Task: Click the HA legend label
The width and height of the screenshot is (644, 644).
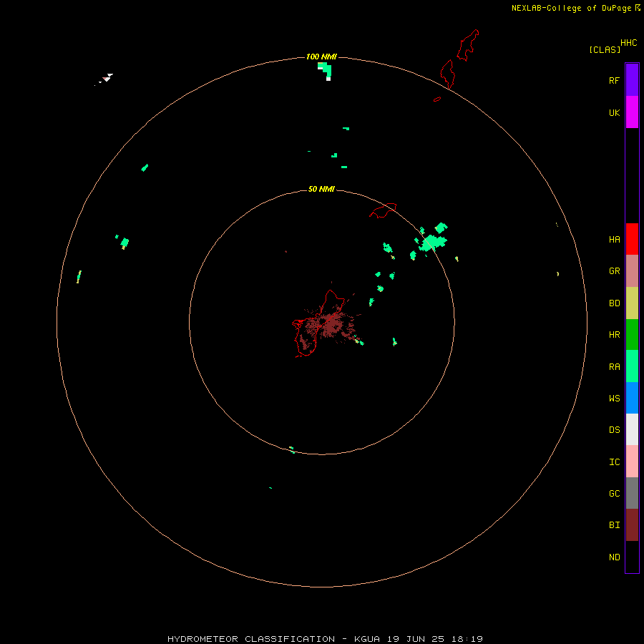Action: pyautogui.click(x=614, y=239)
